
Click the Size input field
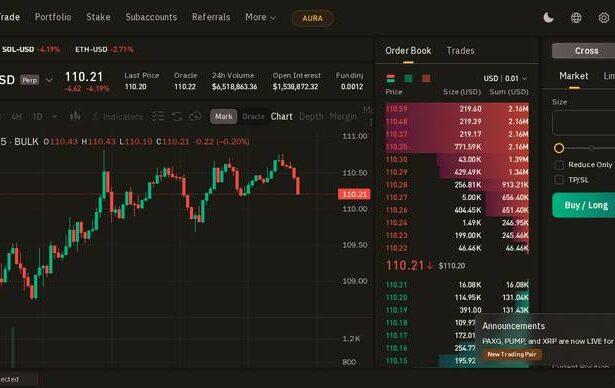click(x=584, y=123)
